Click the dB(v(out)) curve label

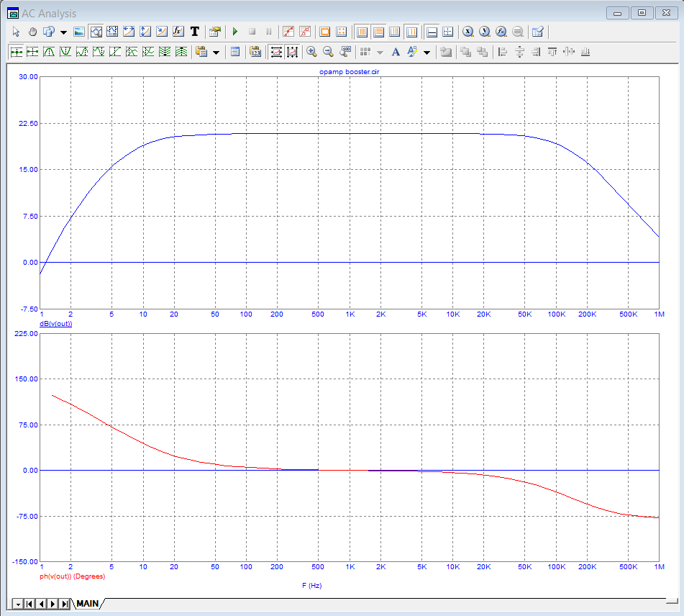(56, 324)
